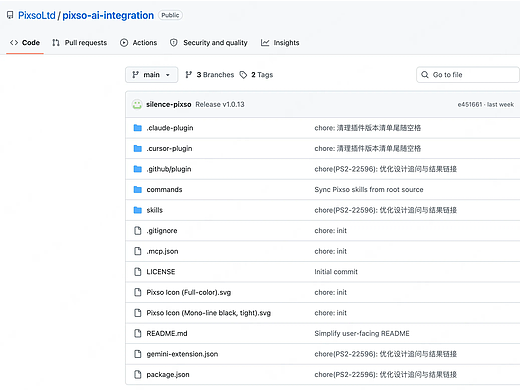
Task: Open the chore(PS2-22596) commit on package.json row
Action: coord(386,375)
